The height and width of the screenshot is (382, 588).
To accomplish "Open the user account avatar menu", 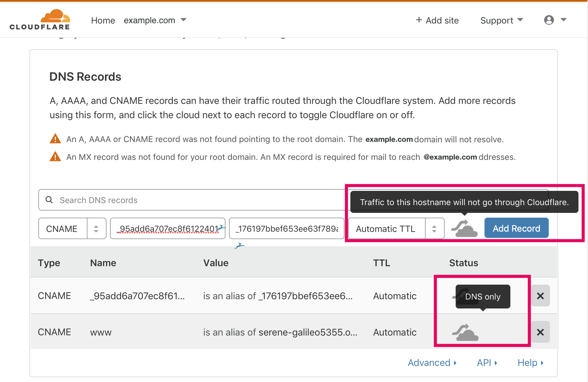I will (549, 20).
